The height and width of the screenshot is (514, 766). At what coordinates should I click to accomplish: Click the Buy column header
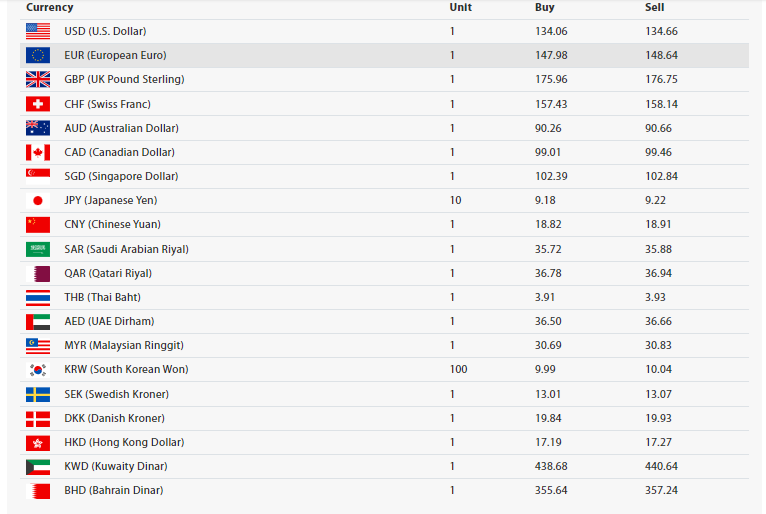coord(544,7)
